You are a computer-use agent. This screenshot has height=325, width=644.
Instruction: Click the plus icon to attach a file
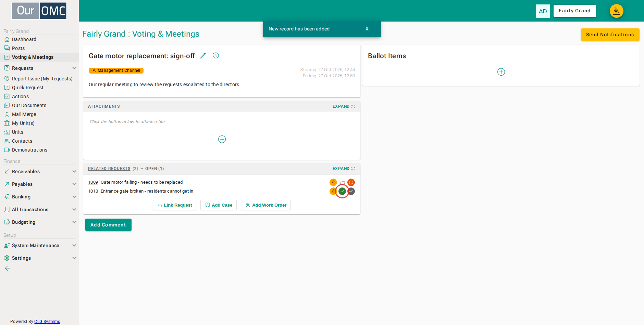pyautogui.click(x=222, y=139)
